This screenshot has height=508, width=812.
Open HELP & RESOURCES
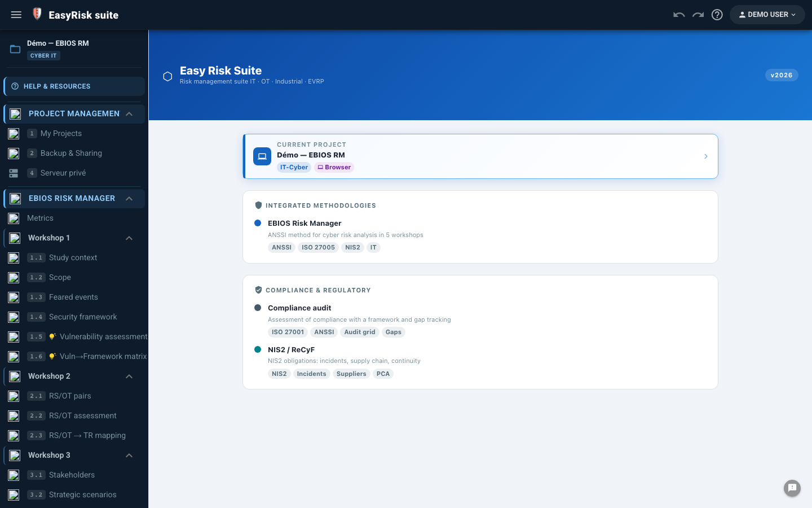click(x=74, y=86)
